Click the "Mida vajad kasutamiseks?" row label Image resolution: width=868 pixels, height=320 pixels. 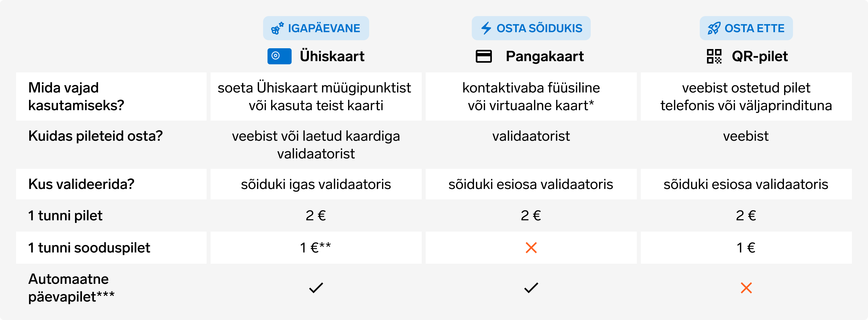[x=76, y=96]
